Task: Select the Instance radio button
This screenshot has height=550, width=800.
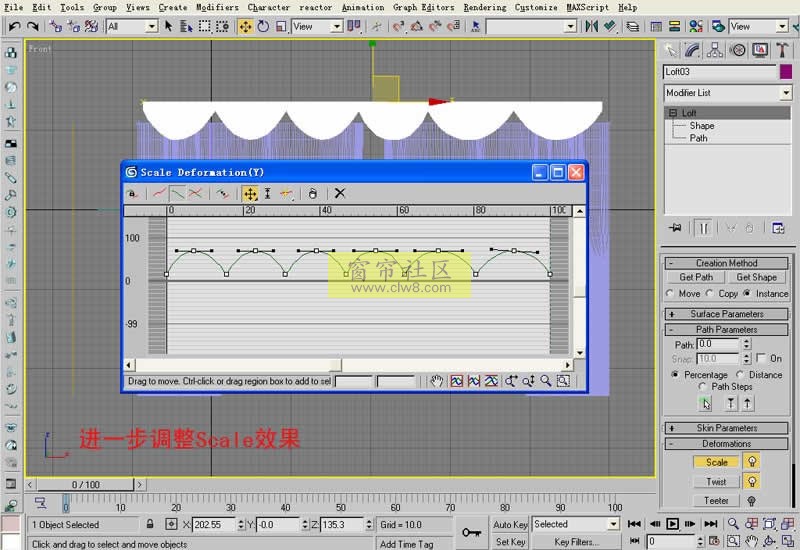Action: (x=747, y=293)
